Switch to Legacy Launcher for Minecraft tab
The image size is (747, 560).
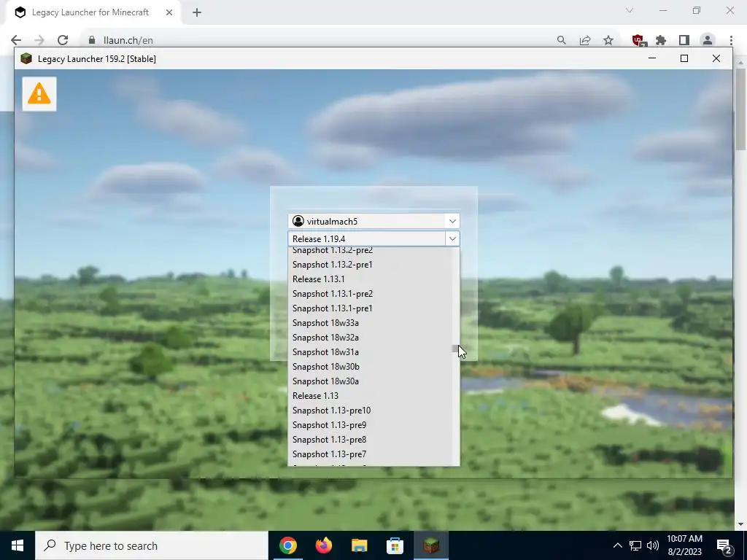[90, 12]
